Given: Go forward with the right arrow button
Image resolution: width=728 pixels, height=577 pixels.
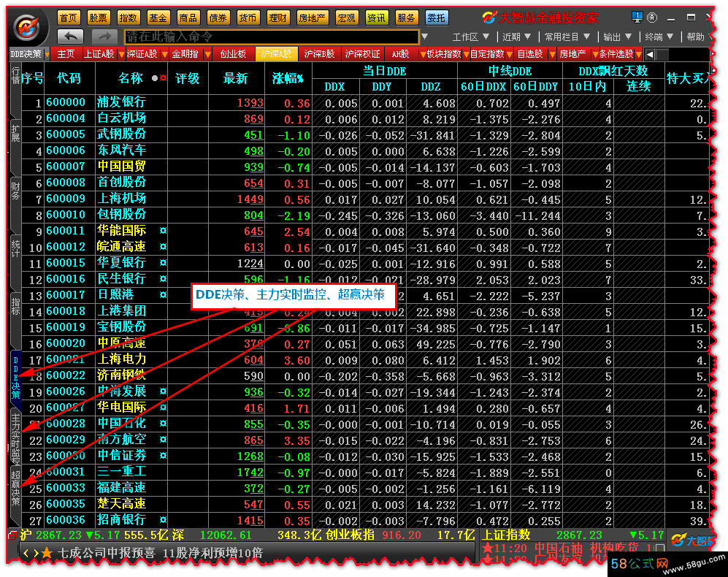Looking at the screenshot, I should pyautogui.click(x=105, y=37).
